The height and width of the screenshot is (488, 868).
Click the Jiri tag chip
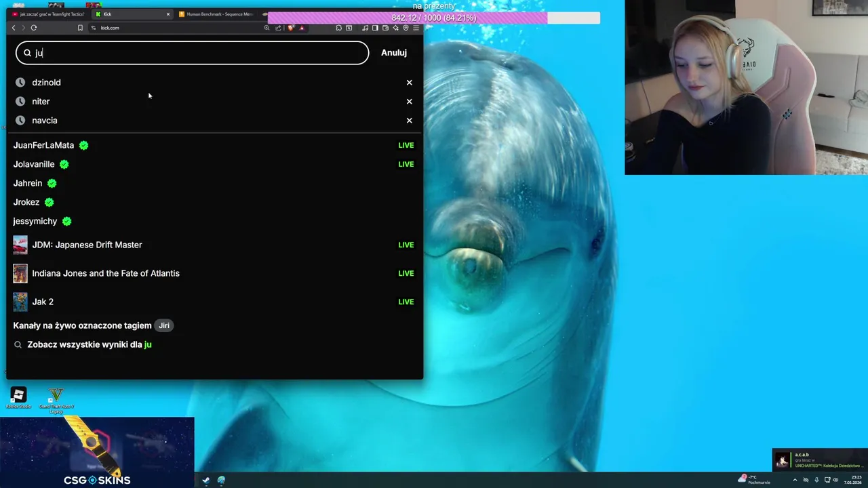click(x=164, y=325)
